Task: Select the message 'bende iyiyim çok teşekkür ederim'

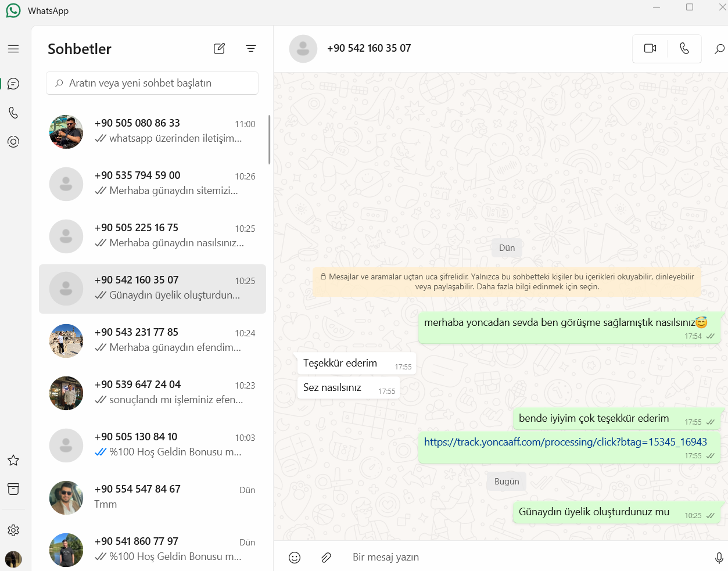Action: click(x=617, y=419)
